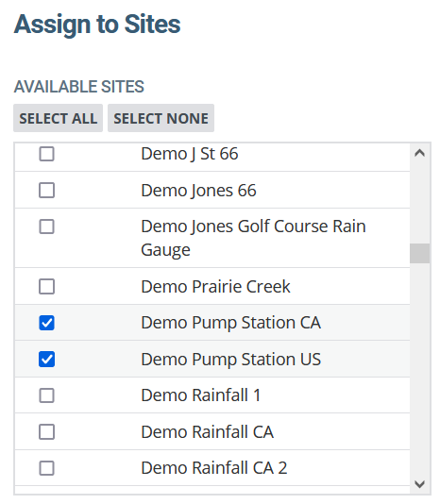The height and width of the screenshot is (504, 440).
Task: Tick the Demo Rainfall CA checkbox
Action: pyautogui.click(x=46, y=431)
